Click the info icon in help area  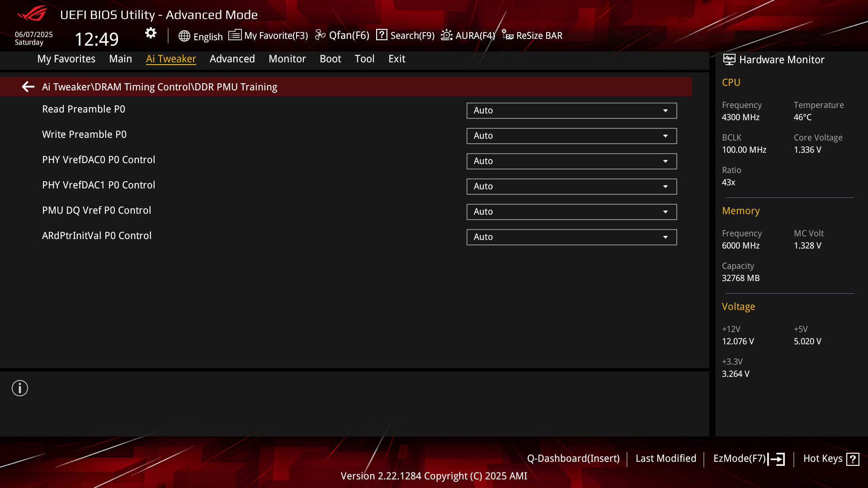click(20, 388)
